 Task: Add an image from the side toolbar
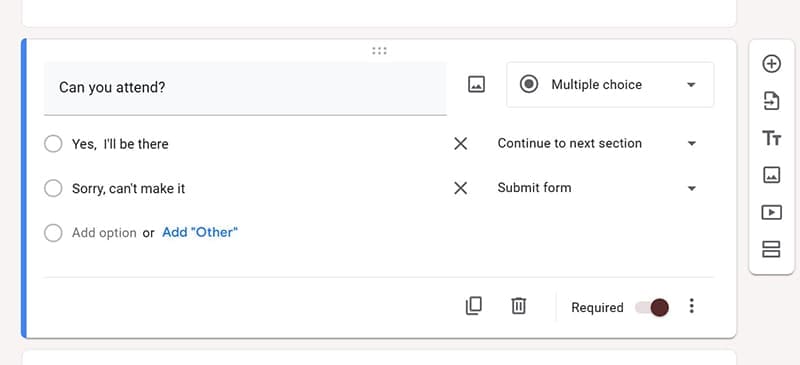pos(771,175)
